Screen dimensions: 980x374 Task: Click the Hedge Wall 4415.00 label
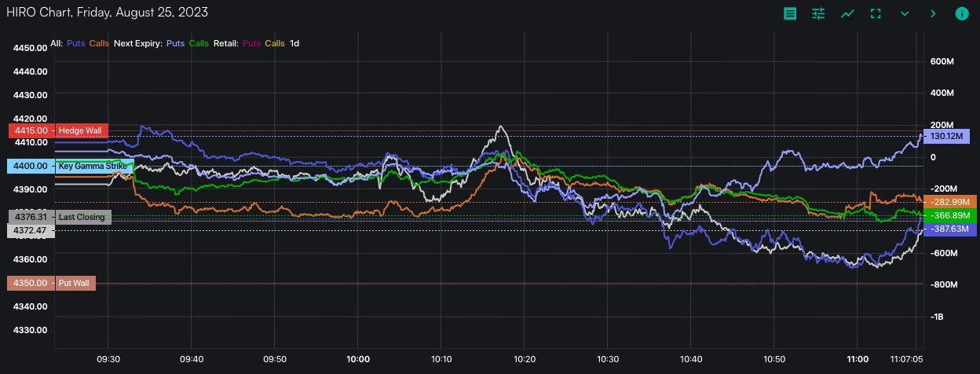59,130
